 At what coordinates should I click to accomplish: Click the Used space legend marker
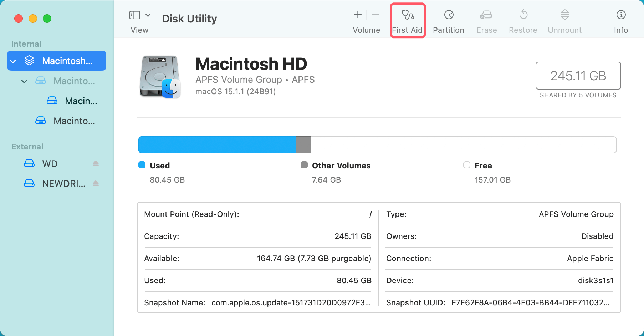pyautogui.click(x=142, y=165)
